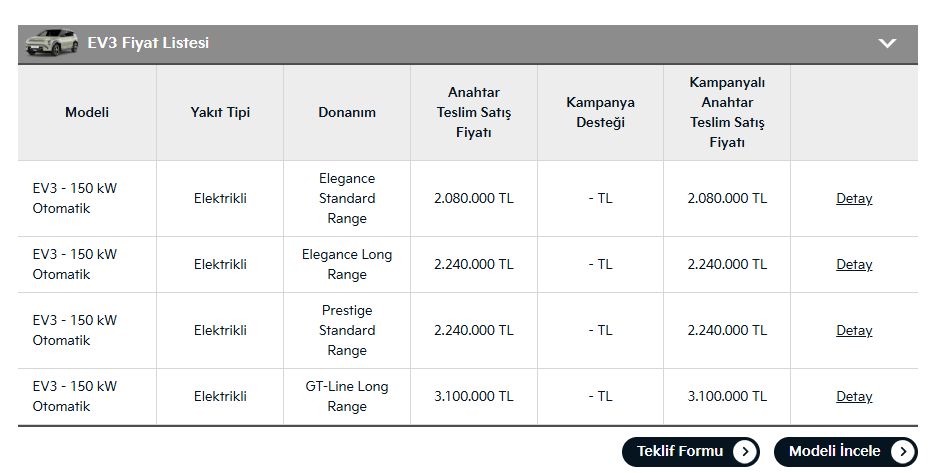Click the arrow icon in Teklif Formu
This screenshot has width=933, height=473.
744,452
